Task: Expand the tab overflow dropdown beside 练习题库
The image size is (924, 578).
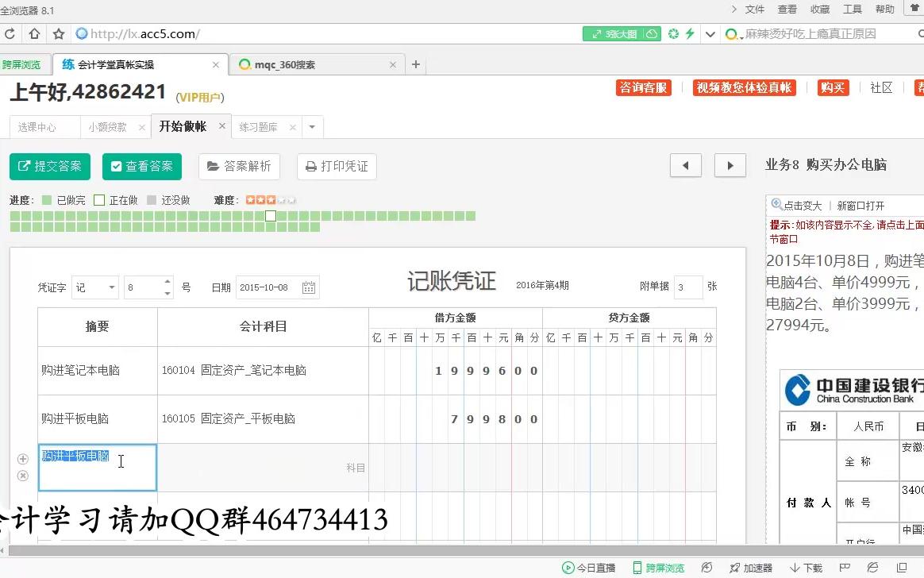Action: tap(312, 126)
